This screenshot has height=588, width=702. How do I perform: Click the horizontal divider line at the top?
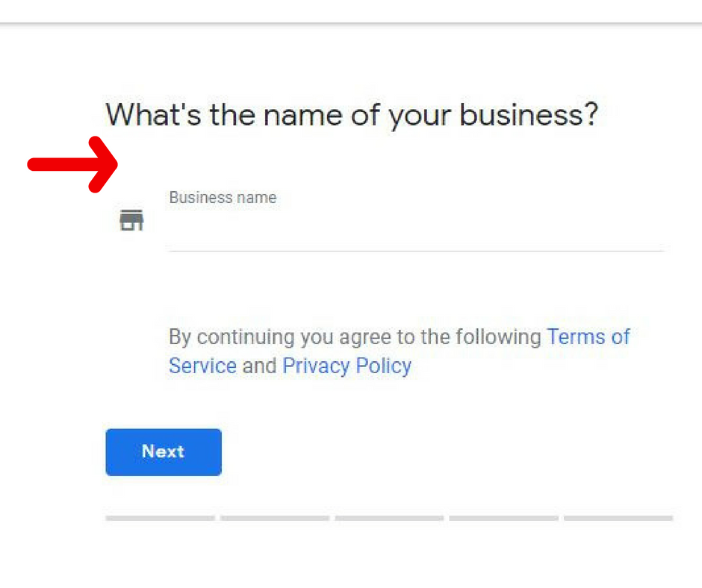point(351,23)
